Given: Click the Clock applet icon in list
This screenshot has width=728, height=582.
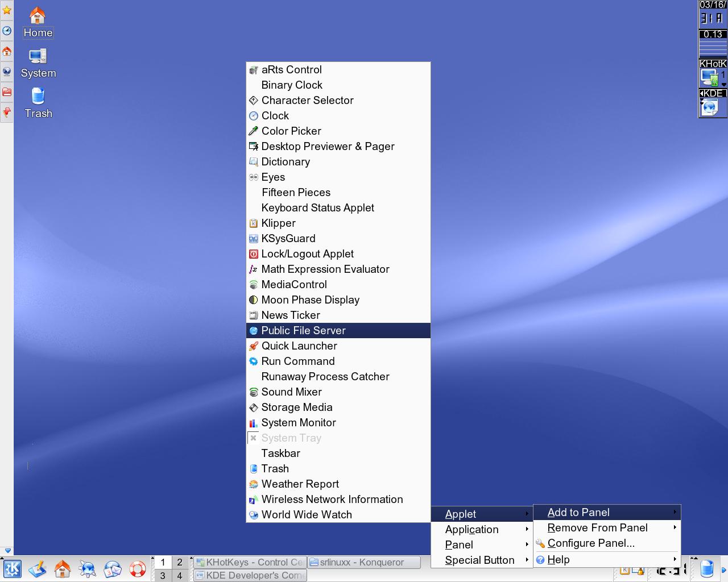Looking at the screenshot, I should [254, 116].
